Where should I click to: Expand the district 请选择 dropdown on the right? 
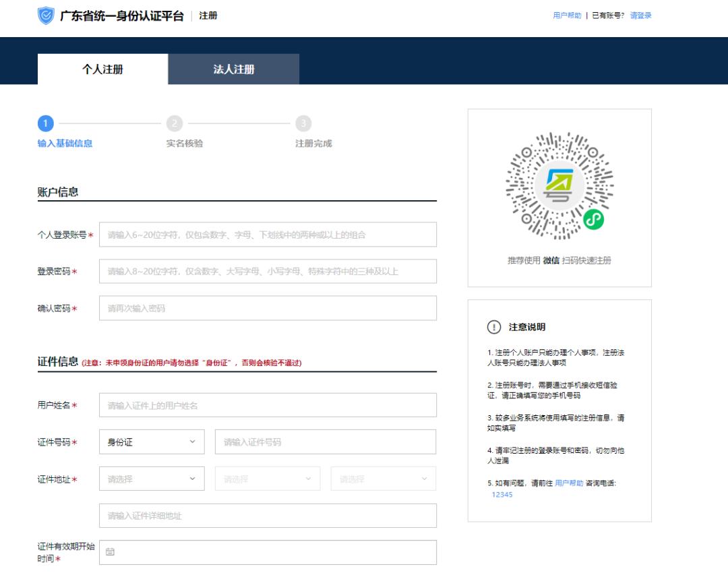pos(384,479)
